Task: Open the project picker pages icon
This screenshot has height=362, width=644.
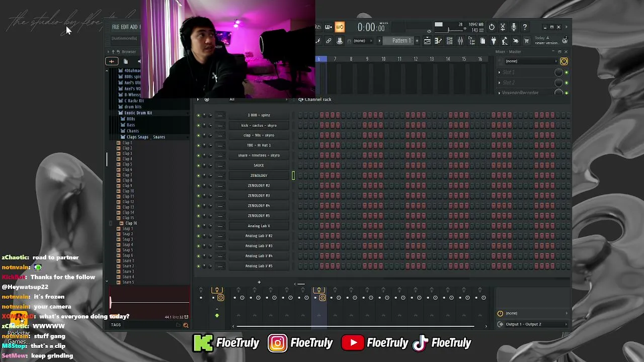Action: point(482,41)
